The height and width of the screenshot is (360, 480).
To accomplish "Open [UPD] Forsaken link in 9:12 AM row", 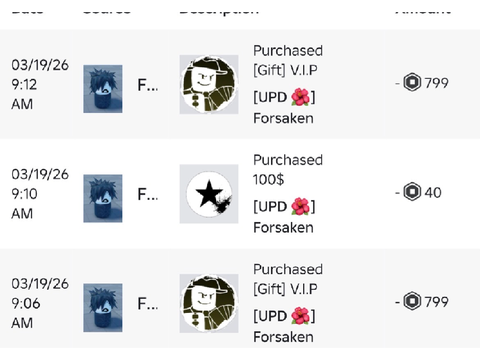I will (x=284, y=108).
